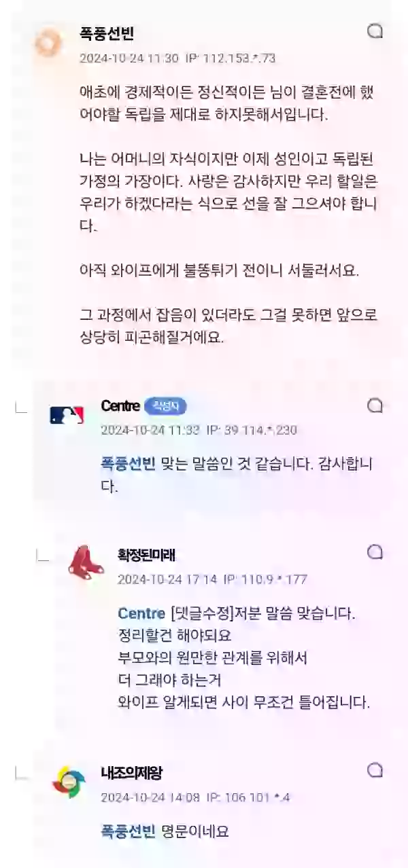Viewport: 408px width, 868px height.
Task: Open 내조의제왕 username
Action: click(x=131, y=773)
